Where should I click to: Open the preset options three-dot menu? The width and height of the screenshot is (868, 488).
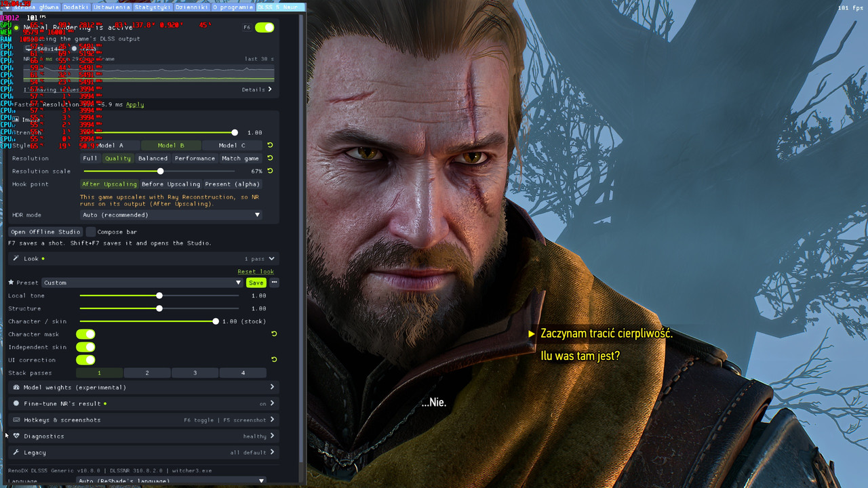tap(274, 283)
